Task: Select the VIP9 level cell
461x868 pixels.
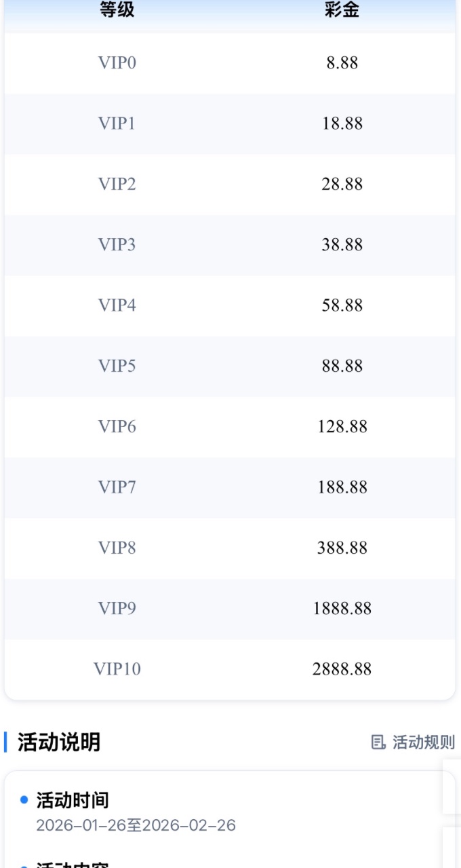Action: 117,608
